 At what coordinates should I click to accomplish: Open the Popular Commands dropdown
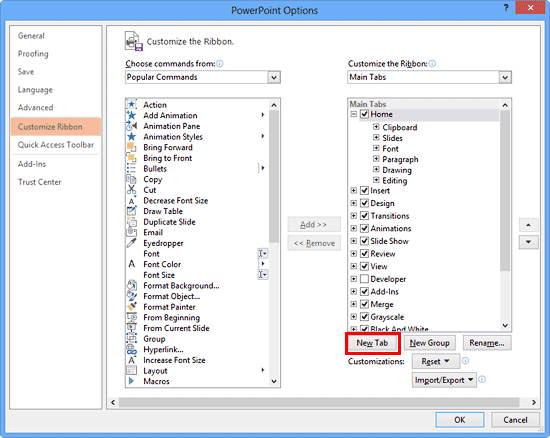click(x=274, y=77)
